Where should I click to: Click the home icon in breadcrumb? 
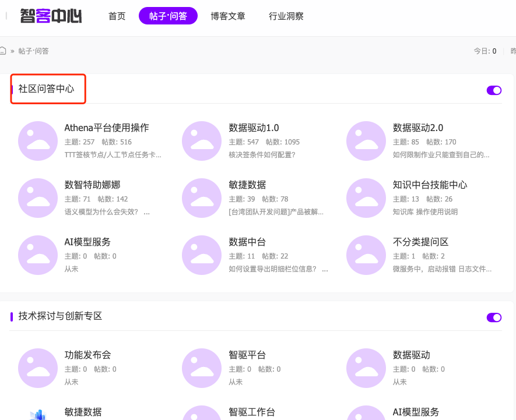(3, 51)
